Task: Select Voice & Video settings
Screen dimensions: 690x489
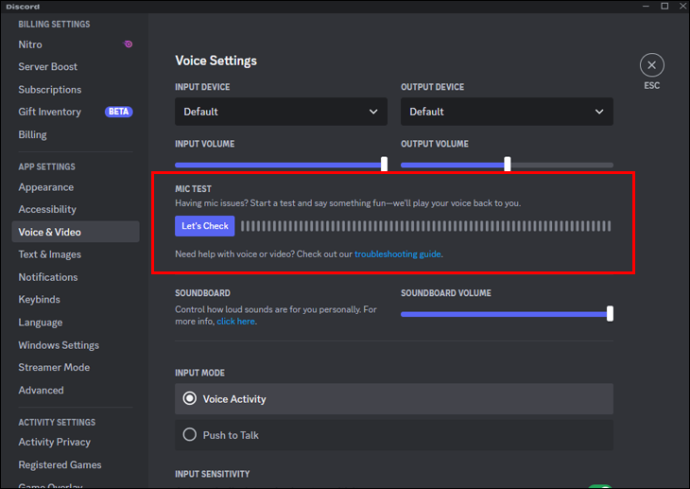Action: click(75, 232)
